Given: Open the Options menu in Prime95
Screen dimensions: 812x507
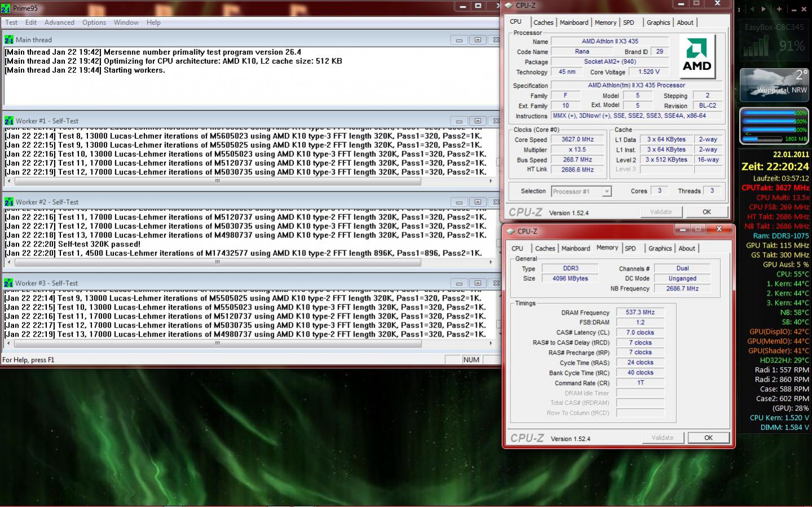Looking at the screenshot, I should pos(94,23).
